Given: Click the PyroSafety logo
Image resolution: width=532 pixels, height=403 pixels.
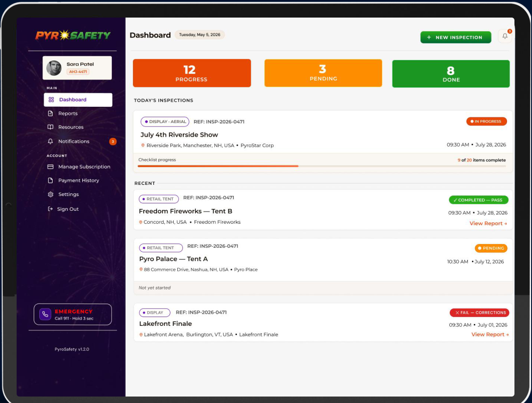Looking at the screenshot, I should tap(73, 35).
